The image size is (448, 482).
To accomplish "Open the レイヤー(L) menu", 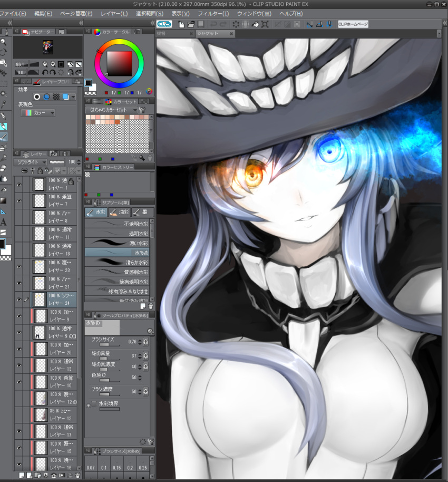I will 114,14.
